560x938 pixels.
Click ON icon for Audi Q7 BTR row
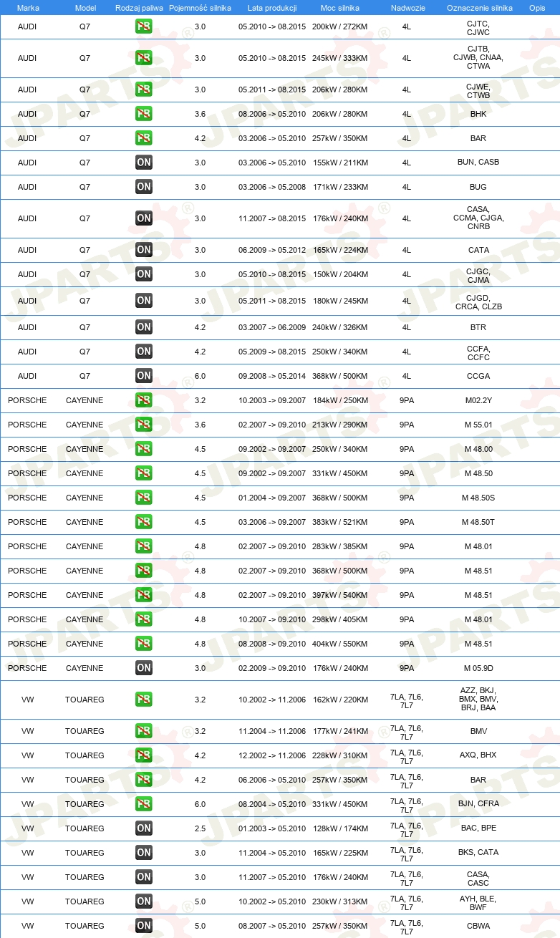[x=144, y=327]
